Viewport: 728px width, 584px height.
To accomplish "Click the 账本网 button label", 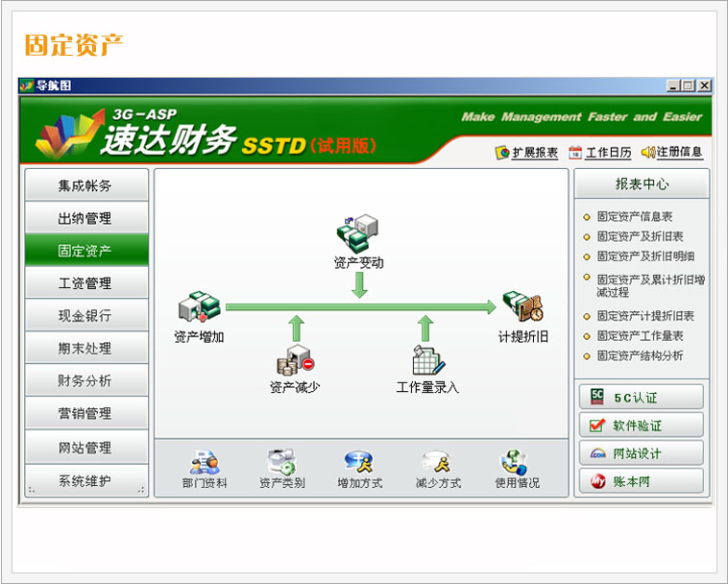I will [631, 481].
